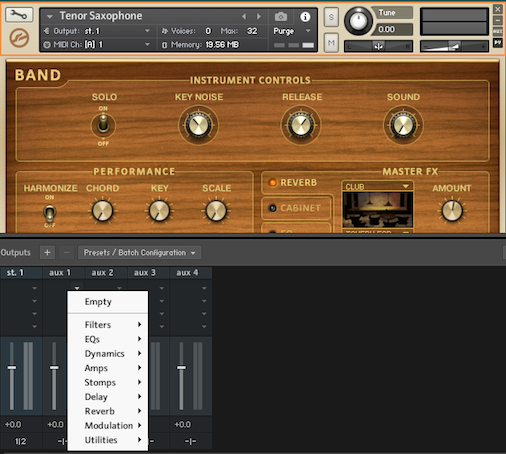Click the Tune value 0.00 field

click(394, 29)
